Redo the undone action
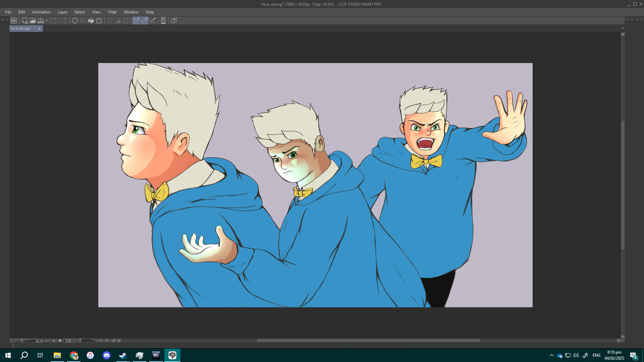644x362 pixels. 64,20
